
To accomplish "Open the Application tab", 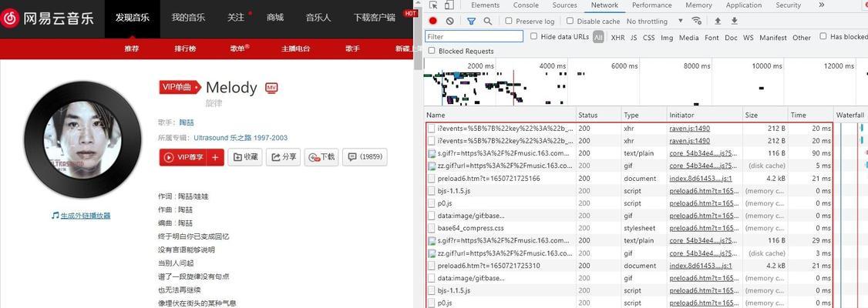I will click(744, 5).
